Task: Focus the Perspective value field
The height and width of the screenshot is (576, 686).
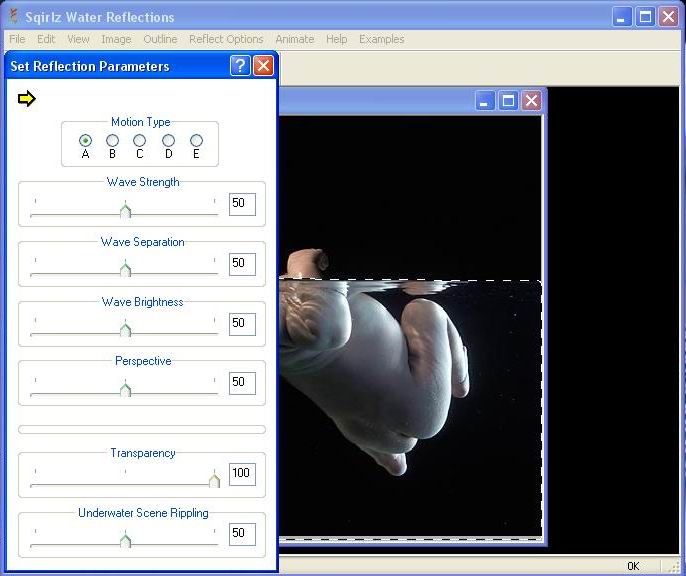Action: (x=242, y=383)
